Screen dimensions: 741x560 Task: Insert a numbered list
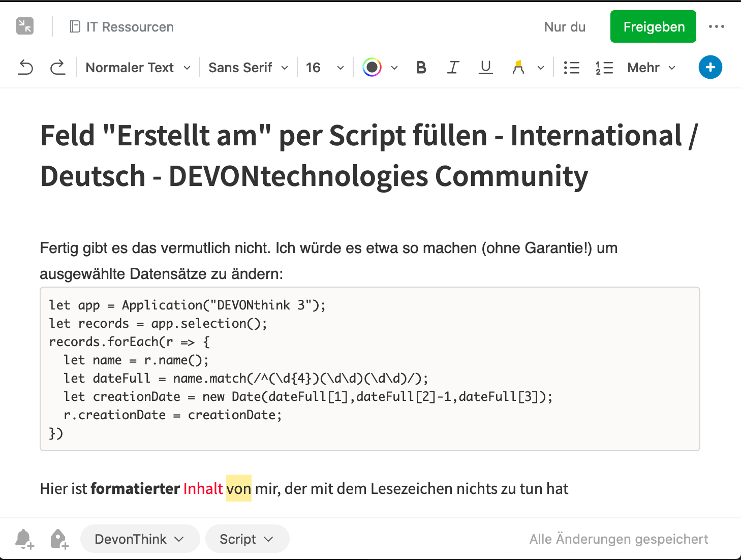click(604, 68)
